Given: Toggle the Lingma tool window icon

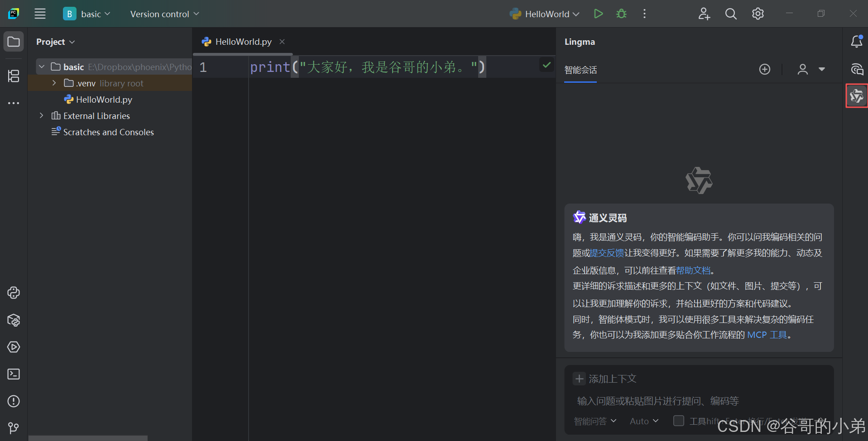Looking at the screenshot, I should pyautogui.click(x=856, y=96).
